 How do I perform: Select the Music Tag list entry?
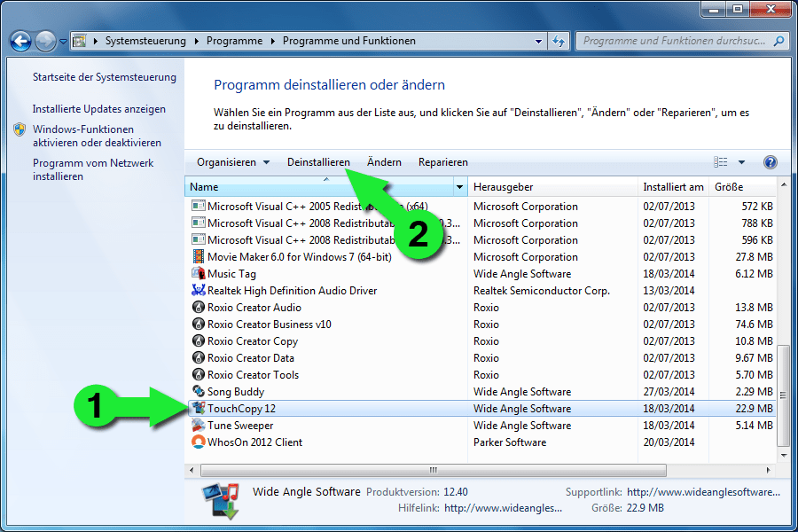click(x=481, y=273)
